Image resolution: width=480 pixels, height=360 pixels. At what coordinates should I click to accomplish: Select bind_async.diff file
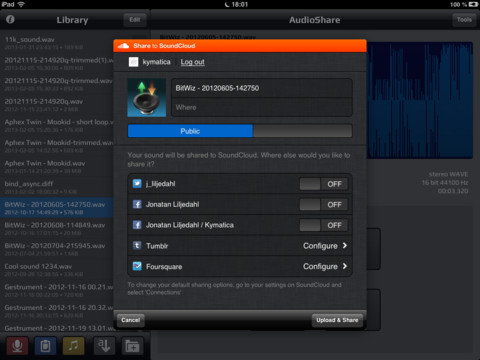tap(57, 187)
